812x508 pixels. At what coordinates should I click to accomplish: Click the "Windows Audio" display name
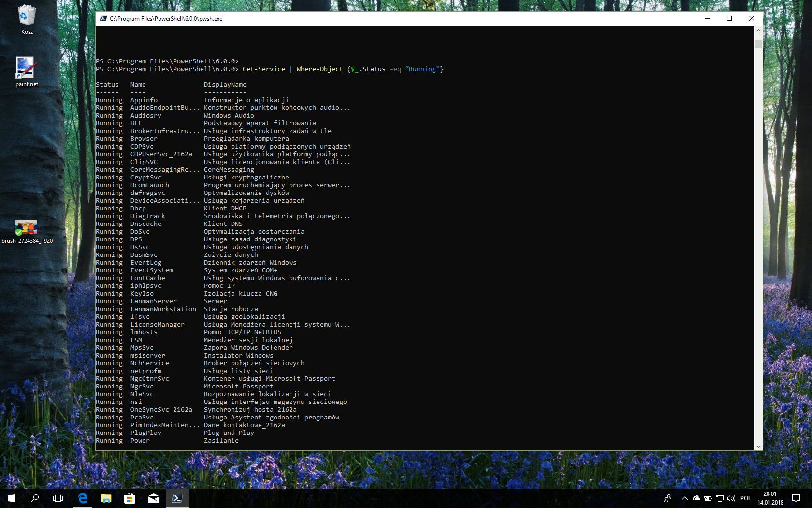coord(229,116)
